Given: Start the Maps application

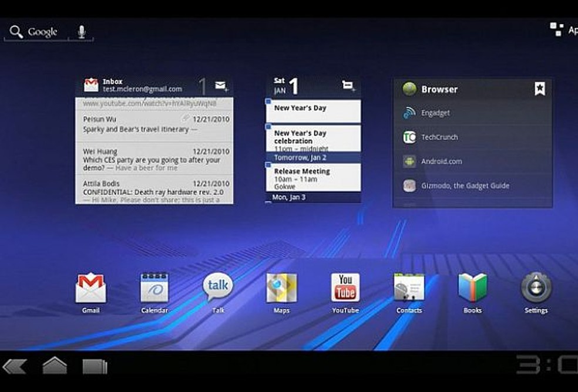Looking at the screenshot, I should point(281,288).
